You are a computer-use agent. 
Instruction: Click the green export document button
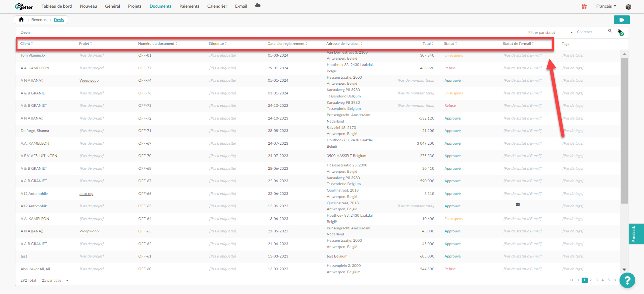622,20
